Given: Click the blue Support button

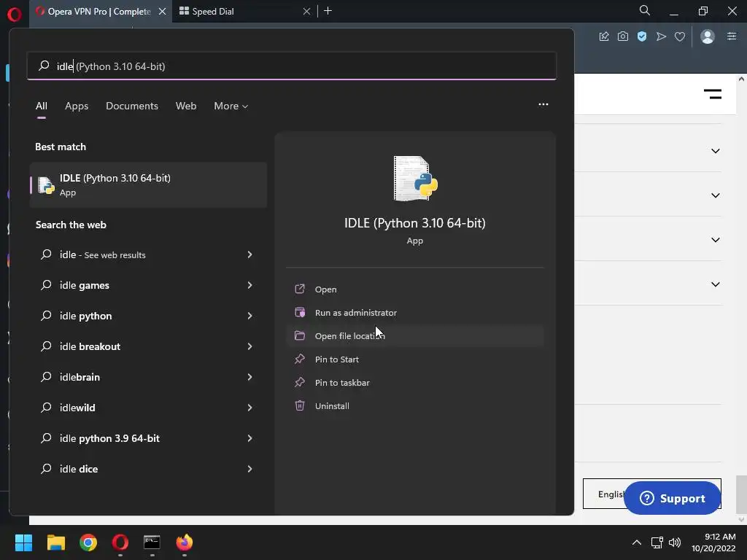Looking at the screenshot, I should click(672, 498).
